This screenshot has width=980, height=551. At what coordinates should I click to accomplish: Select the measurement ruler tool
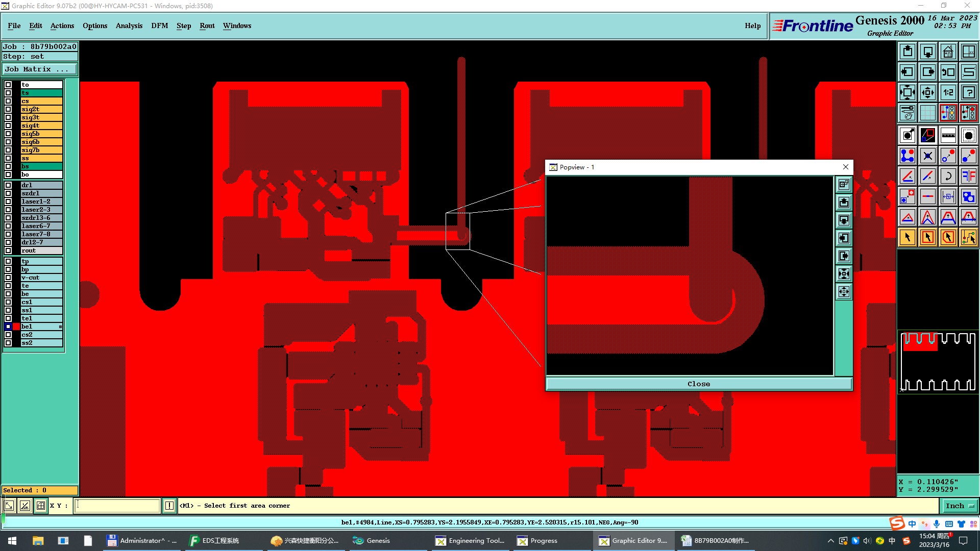point(948,135)
